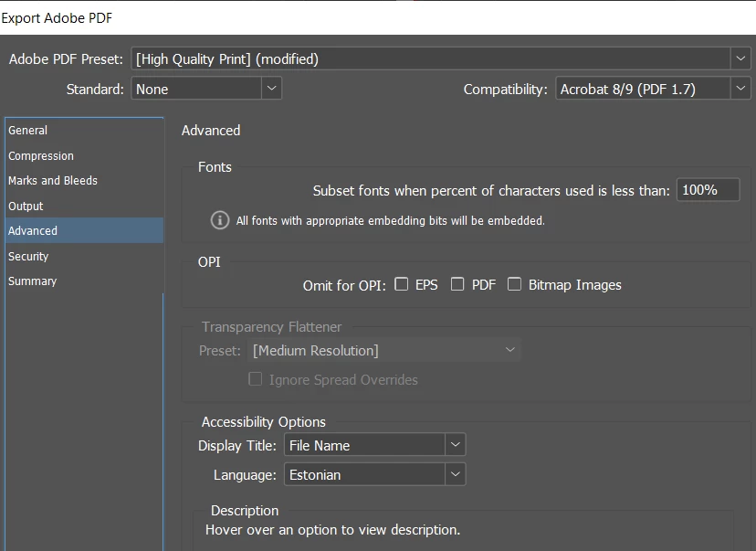Toggle Ignore Spread Overrides checkbox
This screenshot has height=551, width=756.
[x=255, y=379]
